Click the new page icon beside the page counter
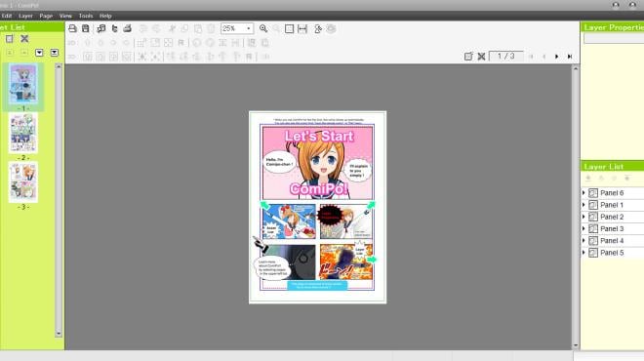 pyautogui.click(x=468, y=57)
